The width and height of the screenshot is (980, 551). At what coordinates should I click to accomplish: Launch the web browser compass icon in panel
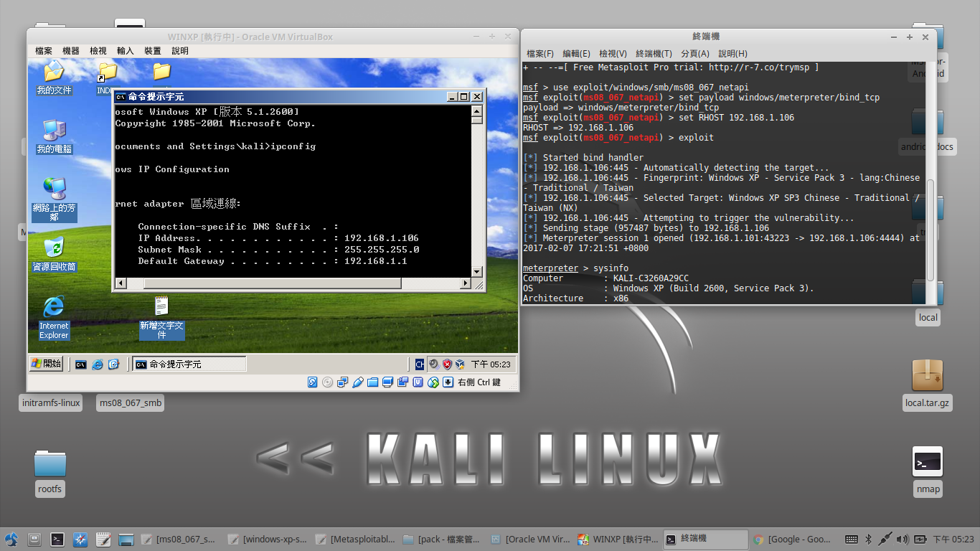80,539
